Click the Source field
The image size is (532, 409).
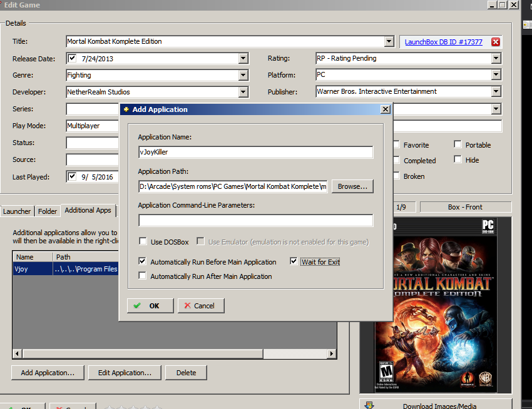(x=93, y=159)
